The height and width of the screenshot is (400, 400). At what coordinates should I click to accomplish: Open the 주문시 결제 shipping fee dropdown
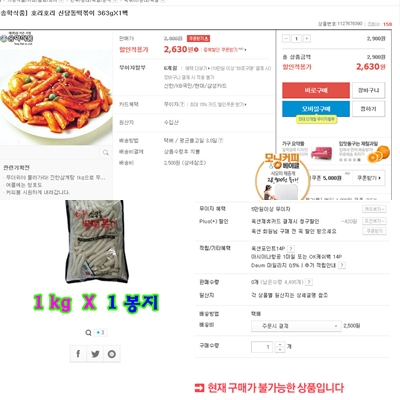296,326
